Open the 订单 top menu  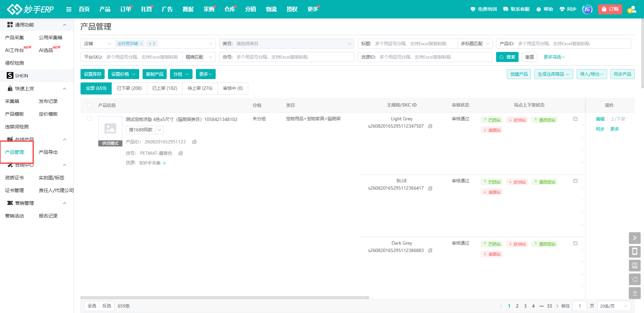point(126,9)
